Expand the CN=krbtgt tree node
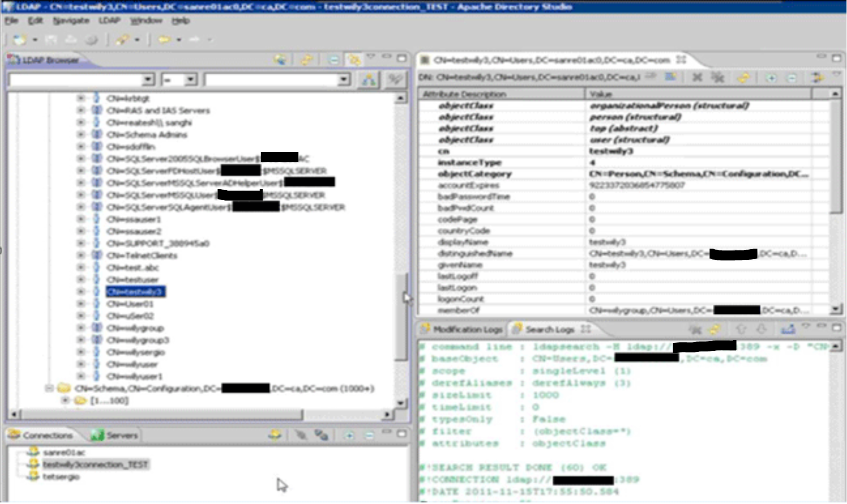This screenshot has width=847, height=504. (80, 98)
